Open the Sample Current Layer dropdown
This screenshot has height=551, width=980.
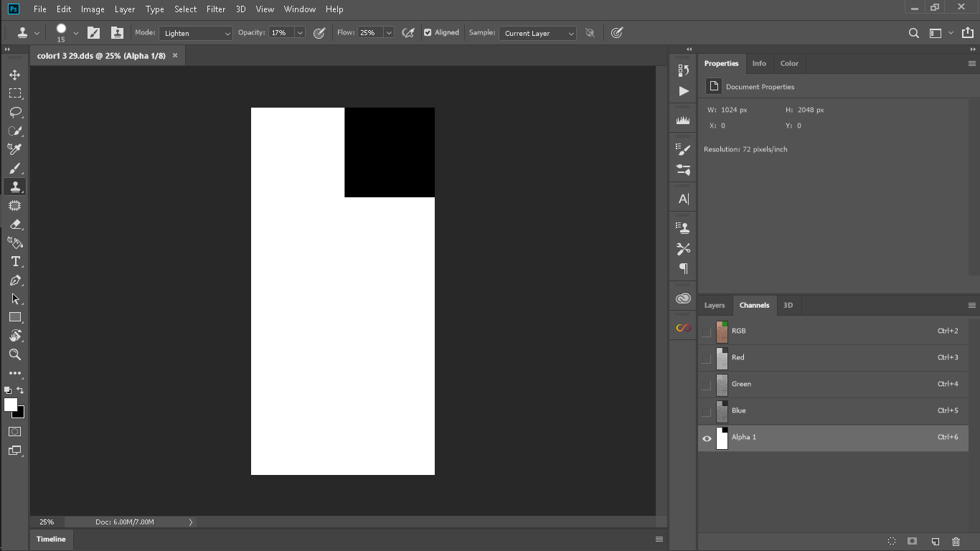(537, 33)
